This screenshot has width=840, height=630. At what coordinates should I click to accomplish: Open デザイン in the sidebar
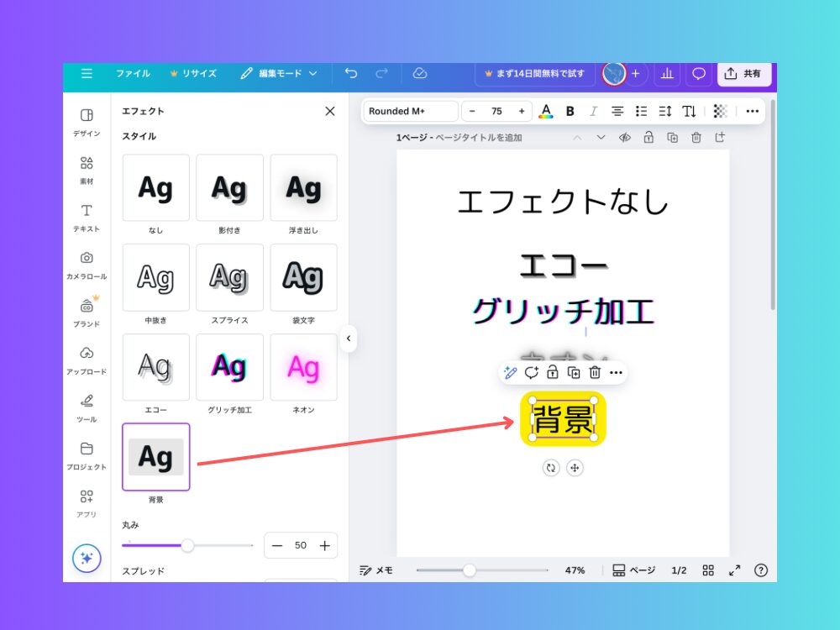pyautogui.click(x=87, y=123)
